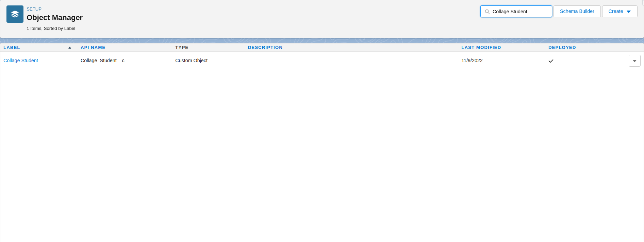Select the Collage_Student__c API name text
Image resolution: width=644 pixels, height=242 pixels.
[x=102, y=60]
